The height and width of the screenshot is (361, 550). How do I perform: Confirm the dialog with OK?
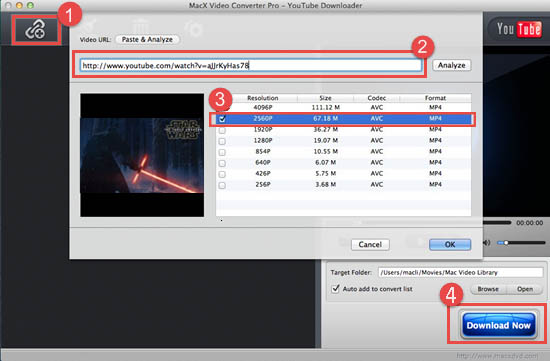[450, 245]
